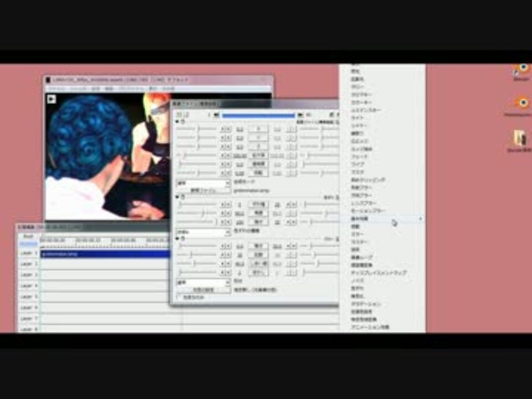Screen dimensions: 532x399
Task: Toggle the first effect section checkbox in dialog
Action: pos(183,121)
